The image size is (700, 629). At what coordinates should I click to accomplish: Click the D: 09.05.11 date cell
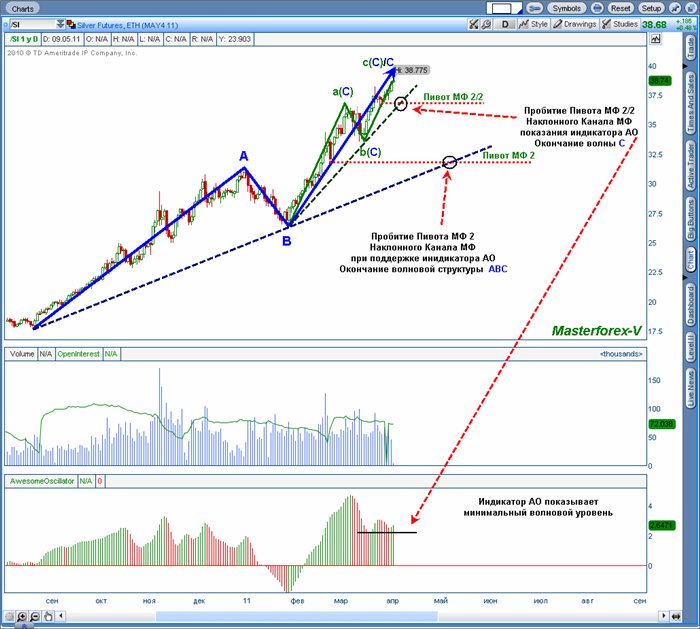62,39
